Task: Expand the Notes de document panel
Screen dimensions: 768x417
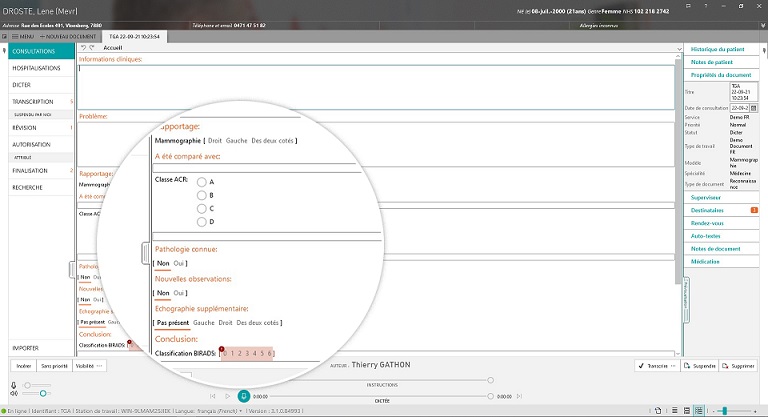Action: [721, 249]
